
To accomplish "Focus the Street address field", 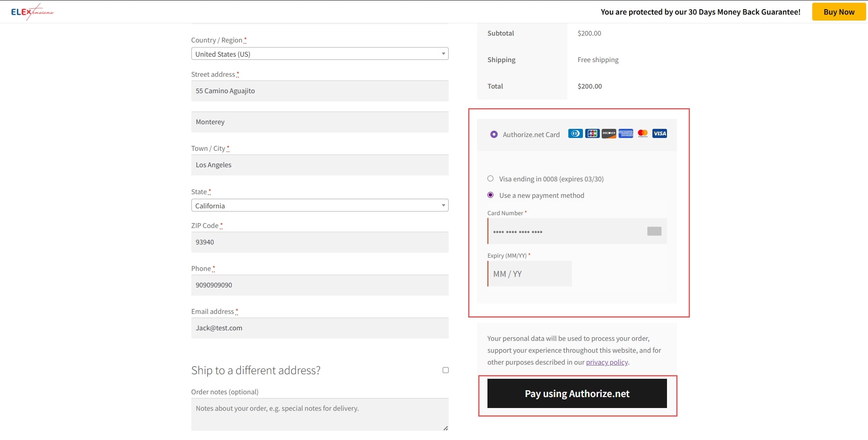I will tap(320, 91).
